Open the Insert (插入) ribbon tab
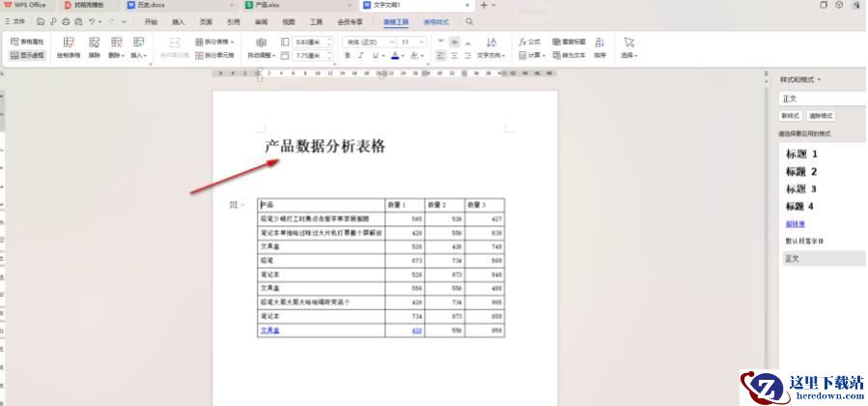 point(179,21)
